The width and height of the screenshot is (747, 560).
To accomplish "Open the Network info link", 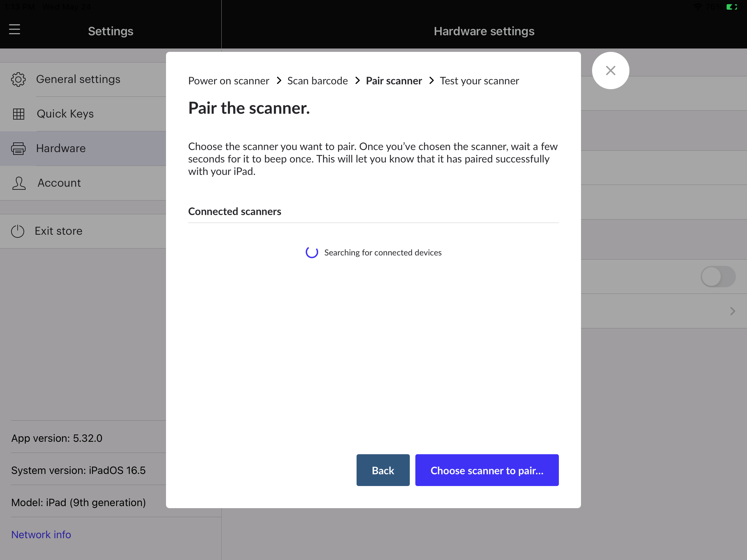I will click(41, 534).
